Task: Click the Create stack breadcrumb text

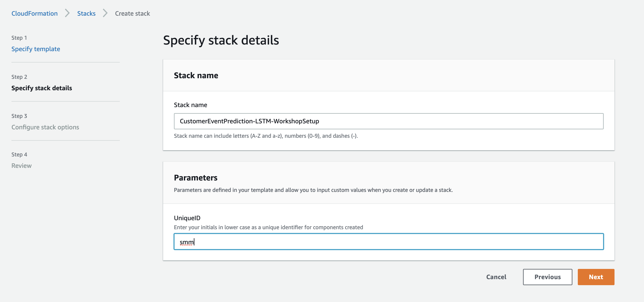Action: (x=132, y=14)
